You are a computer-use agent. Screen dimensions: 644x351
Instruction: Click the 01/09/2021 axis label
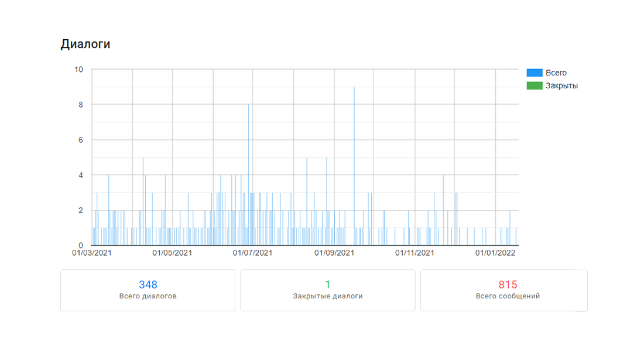tap(334, 253)
